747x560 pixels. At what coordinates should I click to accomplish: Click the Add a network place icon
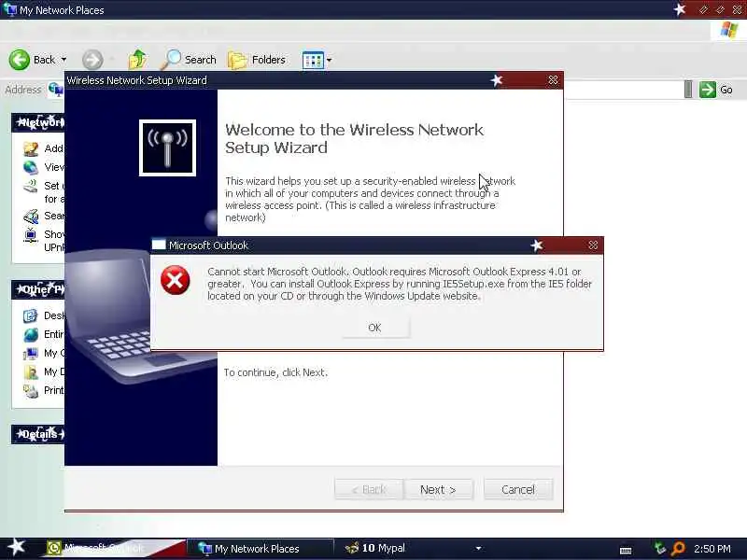31,149
